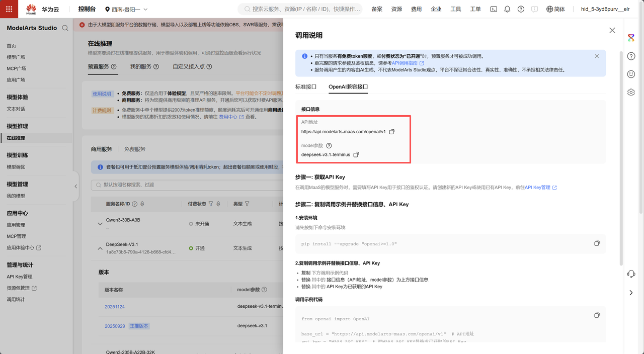
Task: Open the region selector 西南-贵阳一
Action: pos(126,9)
